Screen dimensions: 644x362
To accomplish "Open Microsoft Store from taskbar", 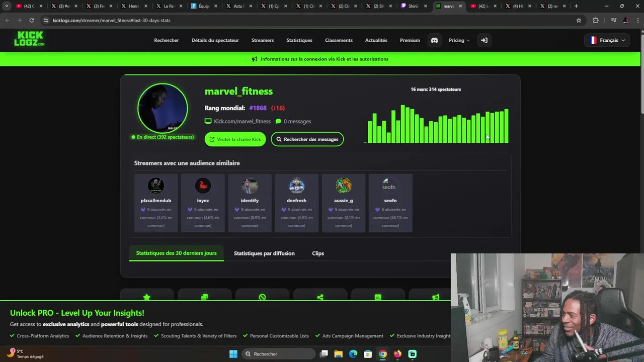I will click(x=368, y=354).
